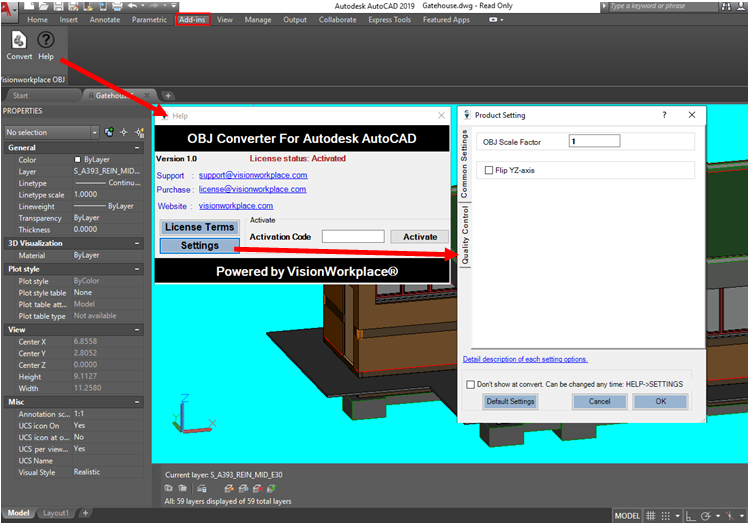Select the Common Settings vertical tab
748x523 pixels.
pyautogui.click(x=465, y=164)
